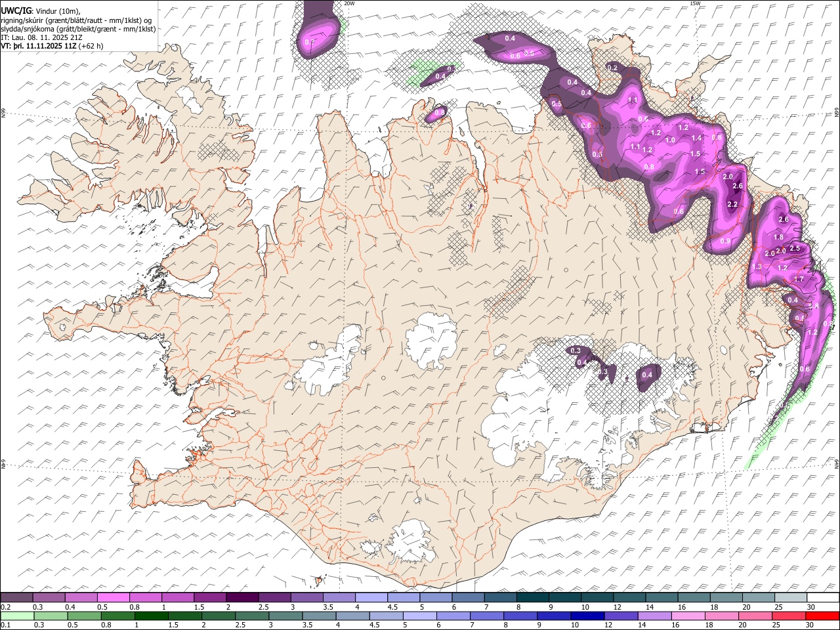
Task: Select the dark teal 8 snow legend swatch
Action: [x=533, y=597]
